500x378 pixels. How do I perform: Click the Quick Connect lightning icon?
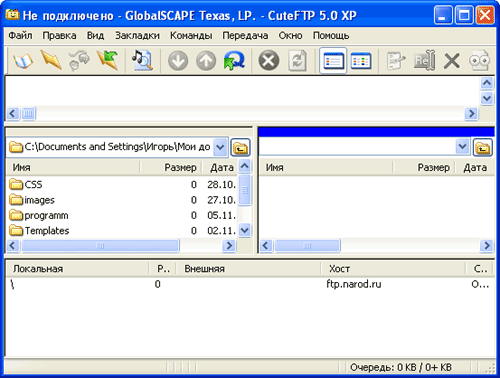coord(51,60)
